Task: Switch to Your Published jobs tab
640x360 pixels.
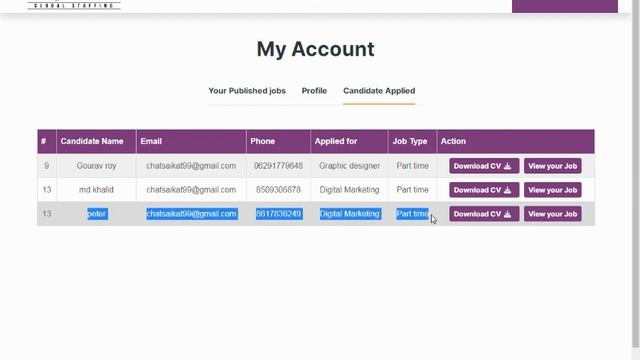Action: pos(247,91)
